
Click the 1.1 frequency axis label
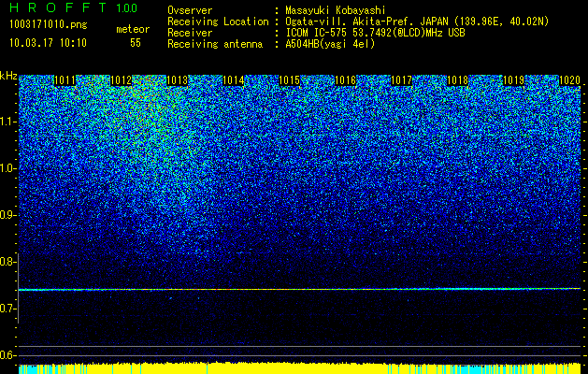(7, 122)
